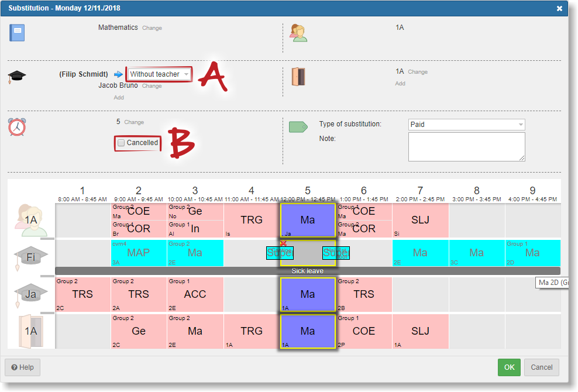
Task: Click the blue book subject icon
Action: click(x=17, y=33)
